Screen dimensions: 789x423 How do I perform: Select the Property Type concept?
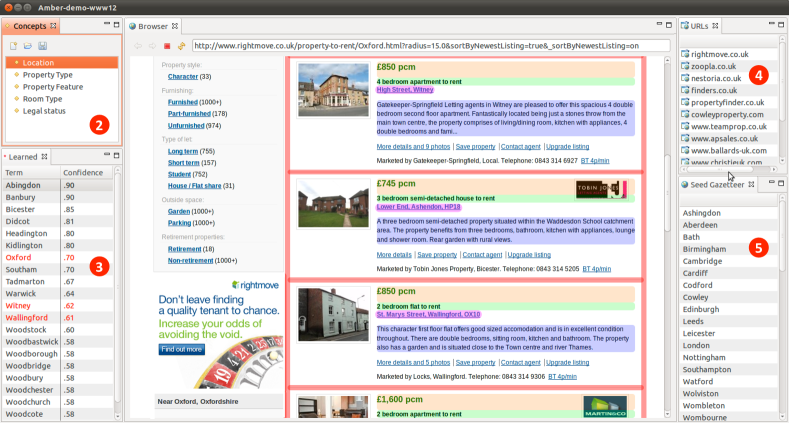coord(47,75)
